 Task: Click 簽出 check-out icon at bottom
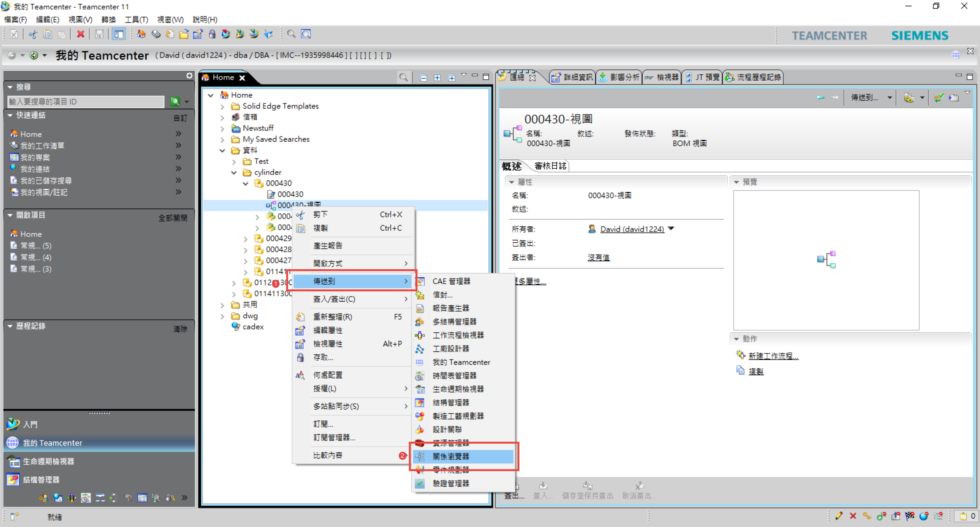tap(514, 491)
